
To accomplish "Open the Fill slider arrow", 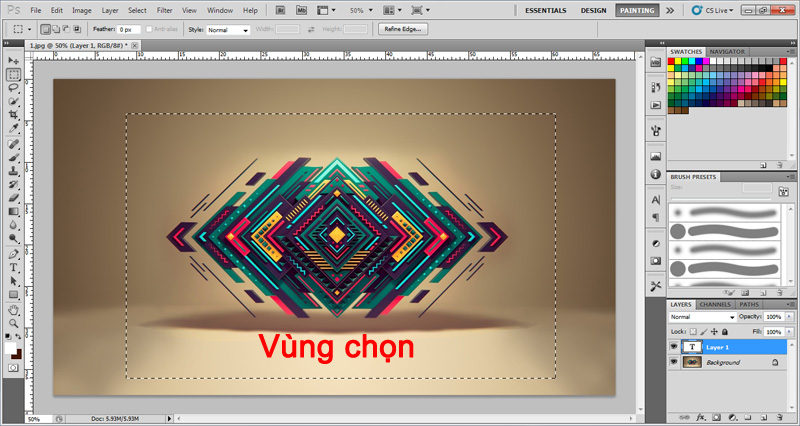I will pyautogui.click(x=791, y=332).
